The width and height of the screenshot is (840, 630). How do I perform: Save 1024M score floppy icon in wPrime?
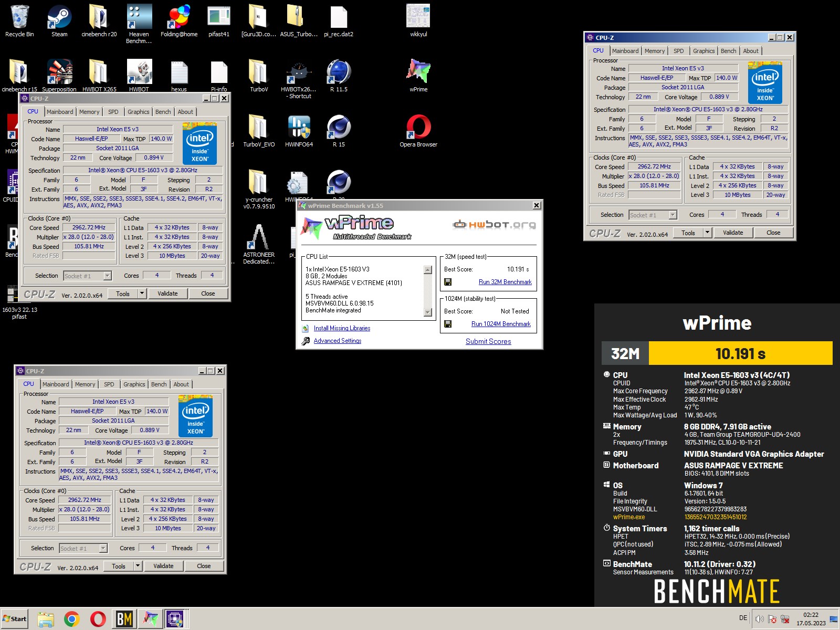448,324
